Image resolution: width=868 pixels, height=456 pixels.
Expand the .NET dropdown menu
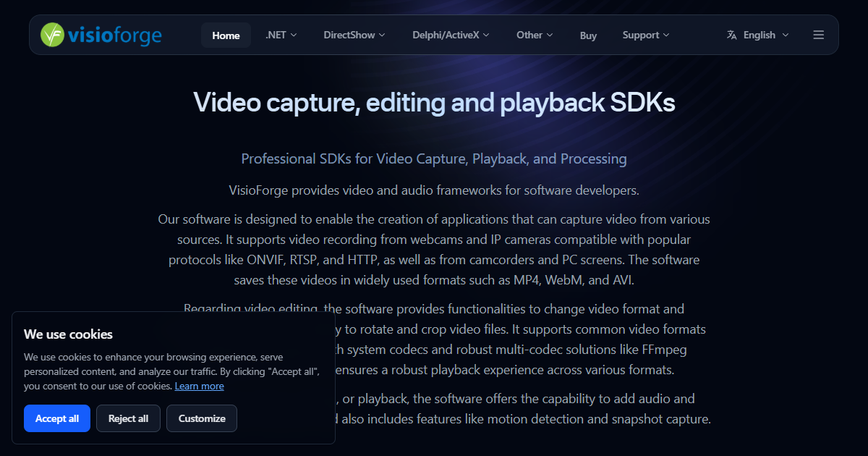pyautogui.click(x=281, y=35)
